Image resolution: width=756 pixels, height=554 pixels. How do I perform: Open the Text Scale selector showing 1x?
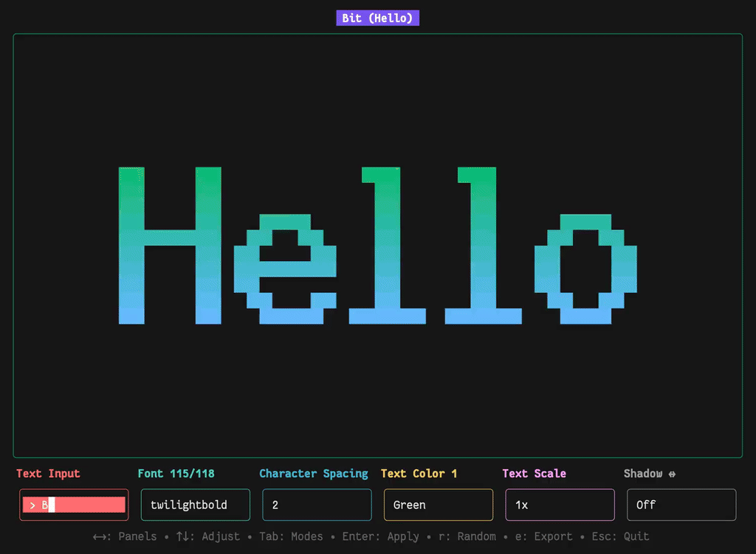pyautogui.click(x=559, y=505)
